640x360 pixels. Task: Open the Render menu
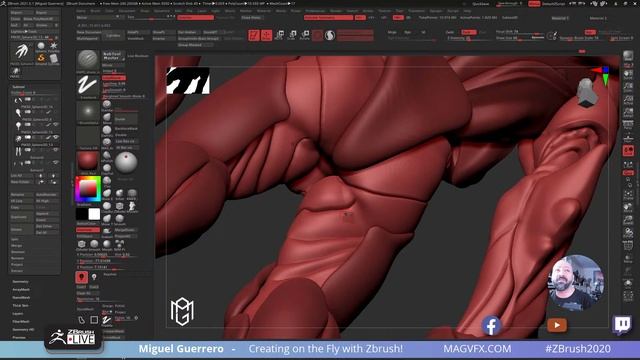click(x=336, y=11)
